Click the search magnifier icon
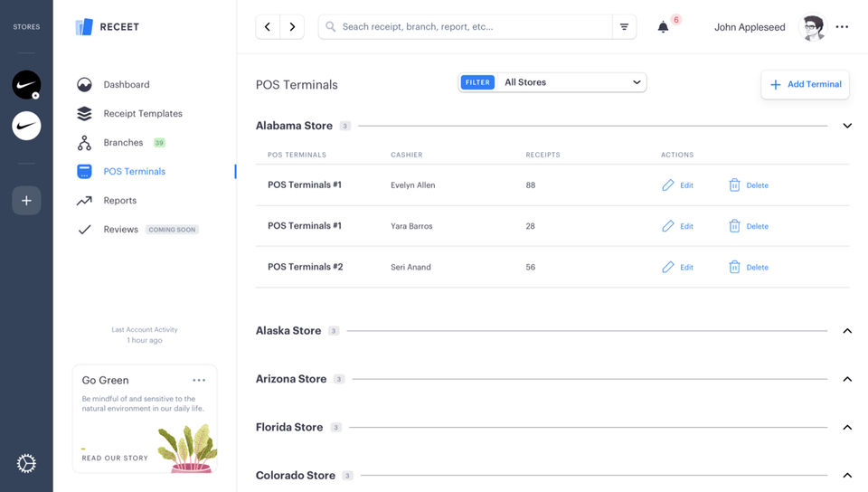The height and width of the screenshot is (492, 868). [331, 26]
